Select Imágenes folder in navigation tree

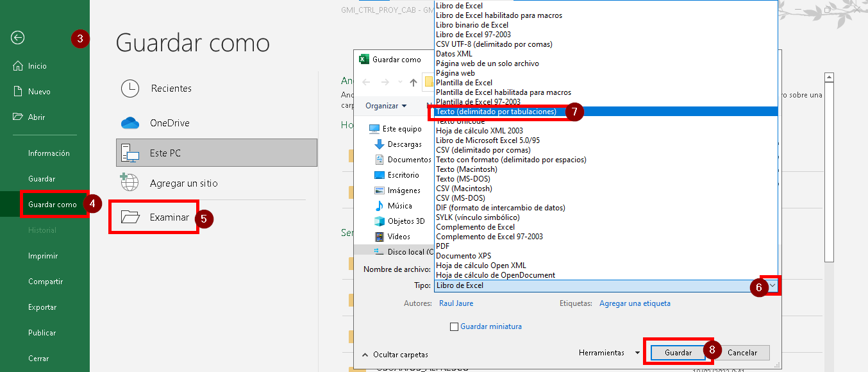click(397, 190)
